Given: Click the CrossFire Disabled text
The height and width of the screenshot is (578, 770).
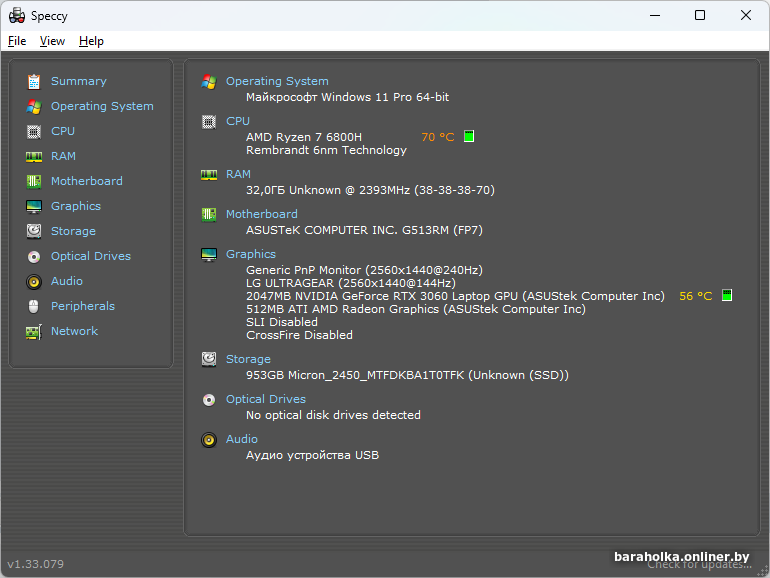Looking at the screenshot, I should (299, 335).
